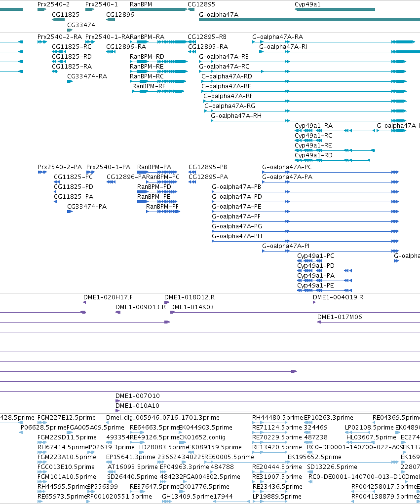
Task: Select the Cyp49a1-PE protein label
Action: click(x=315, y=286)
